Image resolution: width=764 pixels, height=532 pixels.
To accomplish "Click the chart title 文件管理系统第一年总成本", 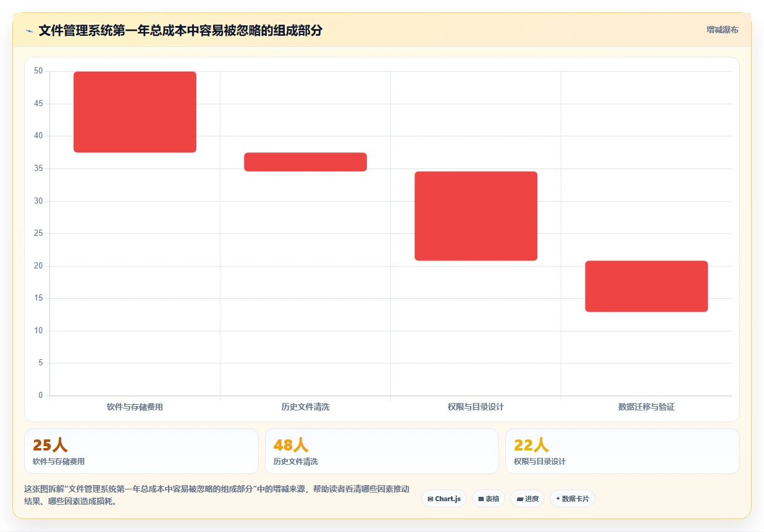I will 180,30.
